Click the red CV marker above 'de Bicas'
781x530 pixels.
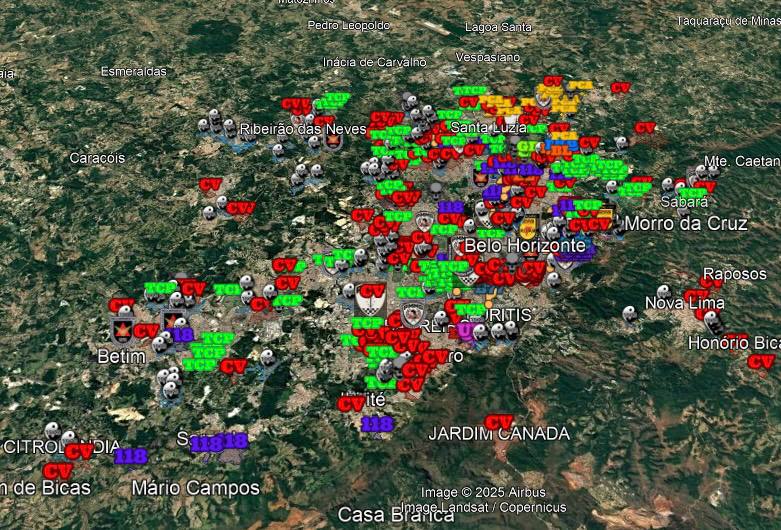(x=57, y=471)
